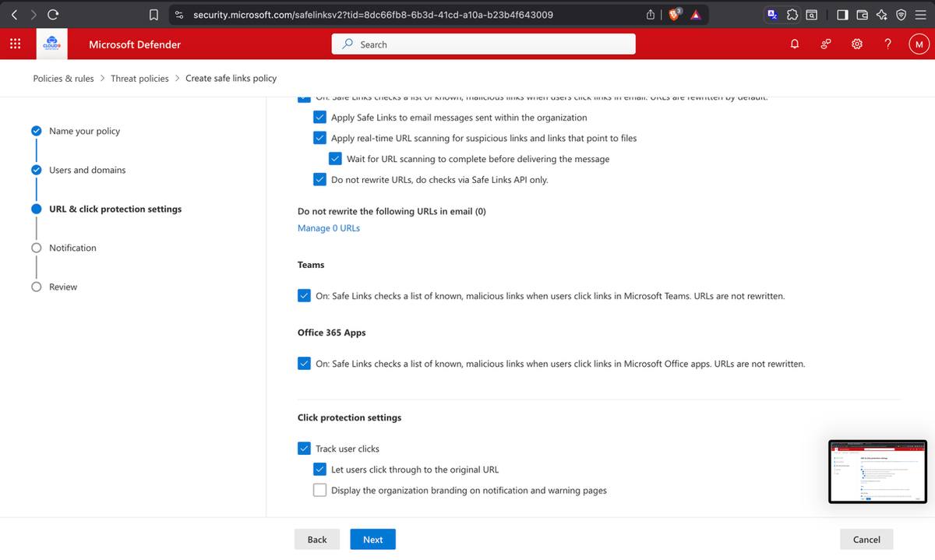935x560 pixels.
Task: Open the translate extension icon
Action: (772, 14)
